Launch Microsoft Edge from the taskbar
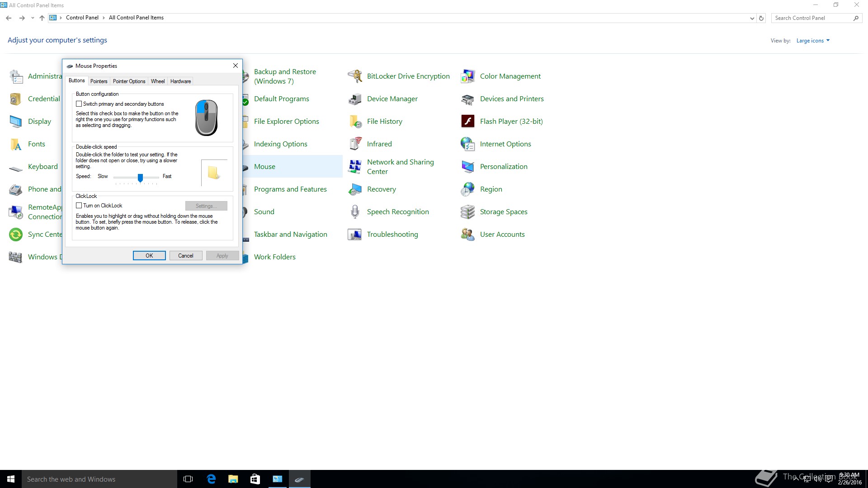 [x=211, y=479]
